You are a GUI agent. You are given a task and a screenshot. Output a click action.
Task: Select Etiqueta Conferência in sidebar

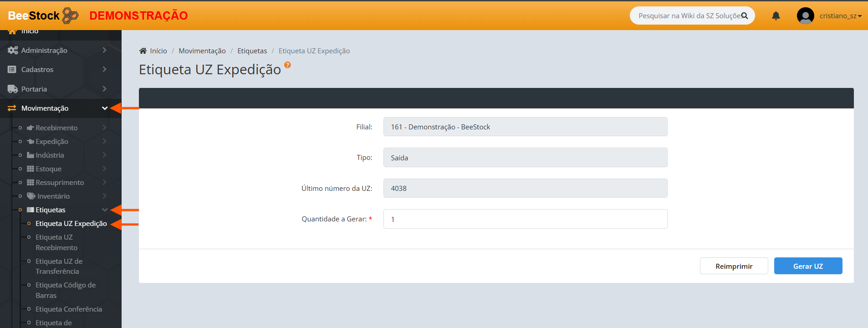(x=69, y=309)
